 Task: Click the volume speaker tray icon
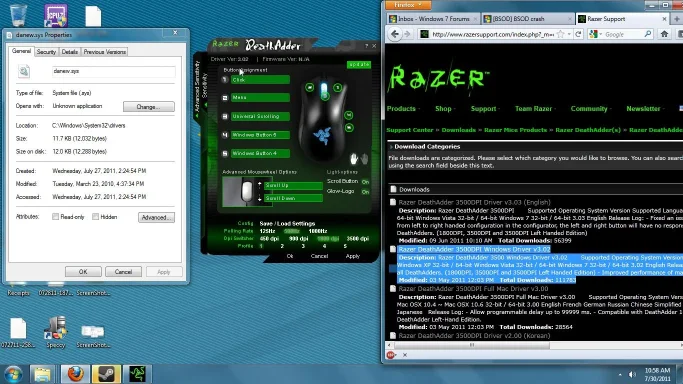point(632,374)
